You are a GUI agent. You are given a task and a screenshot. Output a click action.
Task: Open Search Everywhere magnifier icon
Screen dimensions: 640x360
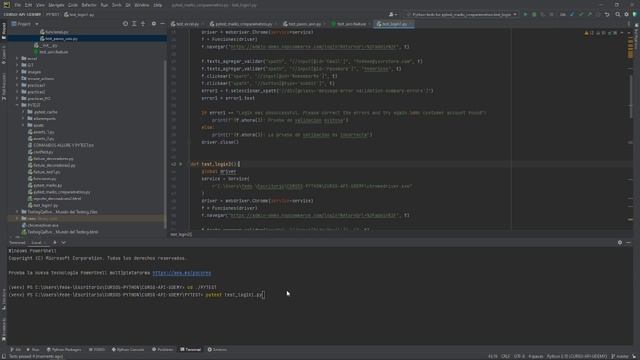pos(618,14)
